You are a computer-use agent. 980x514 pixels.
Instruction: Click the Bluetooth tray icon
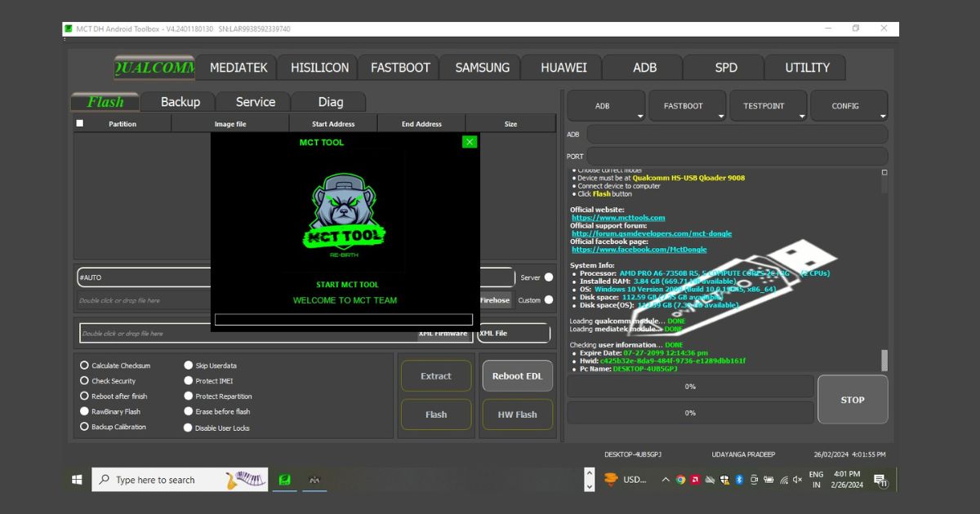[739, 480]
